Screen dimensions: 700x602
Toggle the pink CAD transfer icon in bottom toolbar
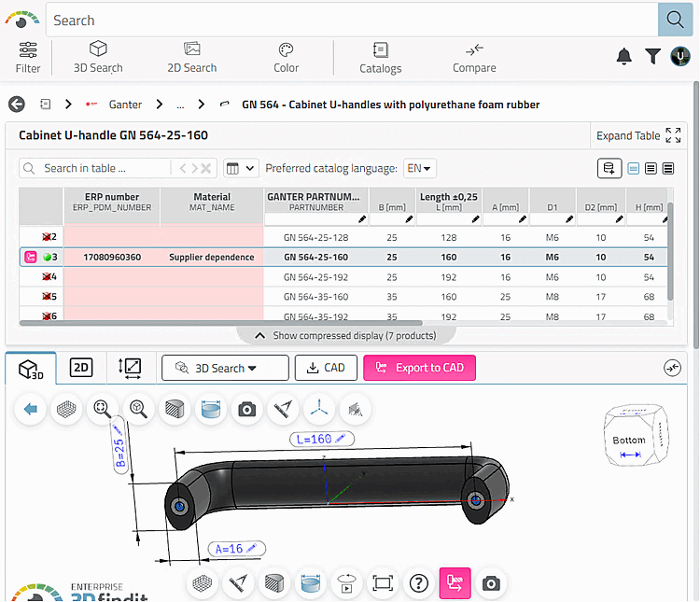(455, 583)
